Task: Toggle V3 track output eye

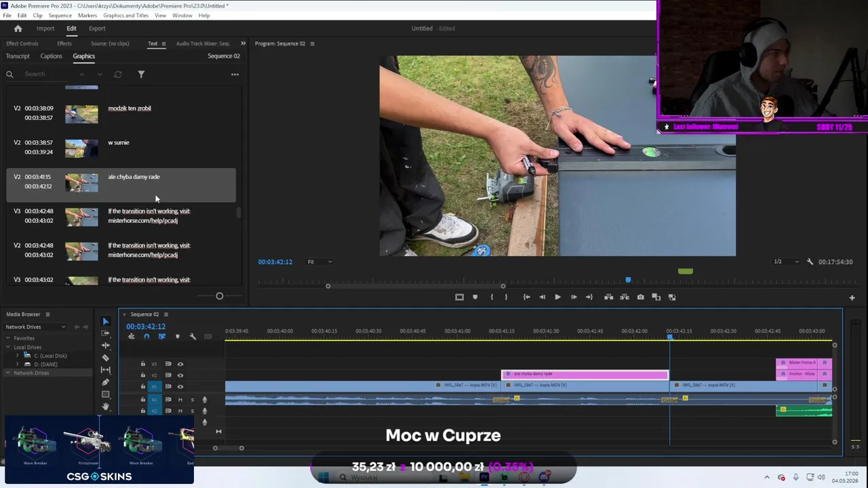Action: click(x=180, y=364)
